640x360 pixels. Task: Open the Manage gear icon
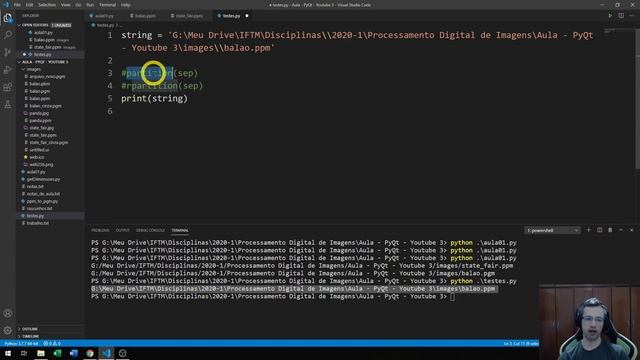(x=8, y=330)
